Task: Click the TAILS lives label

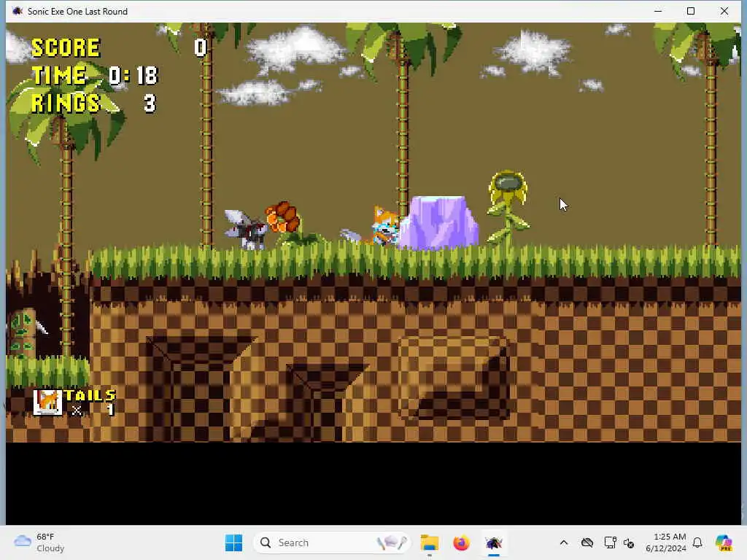Action: coord(90,395)
